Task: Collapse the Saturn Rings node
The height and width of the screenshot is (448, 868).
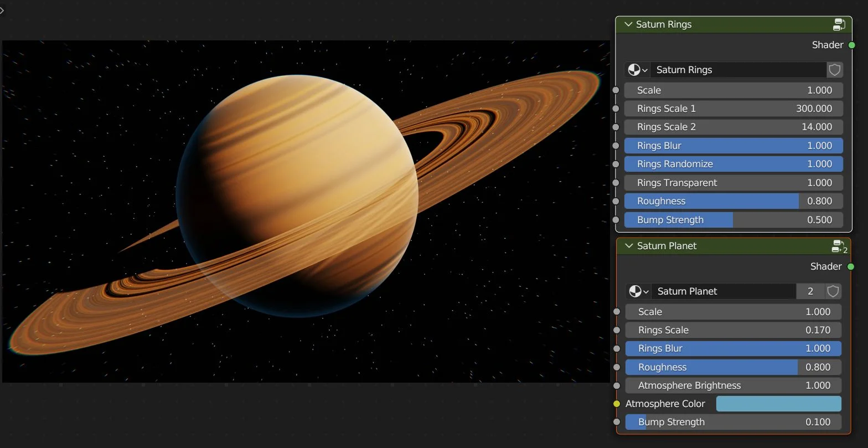Action: pyautogui.click(x=628, y=24)
